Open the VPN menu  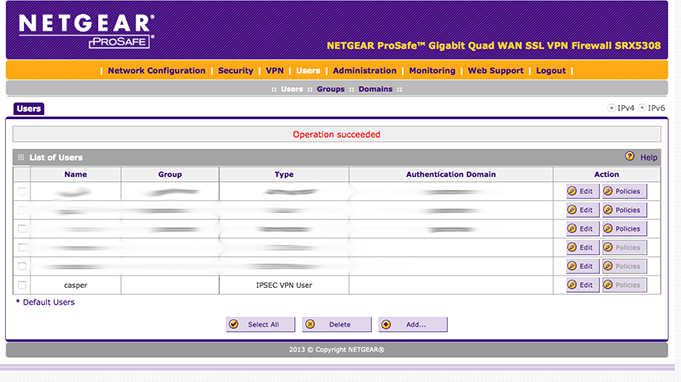274,70
